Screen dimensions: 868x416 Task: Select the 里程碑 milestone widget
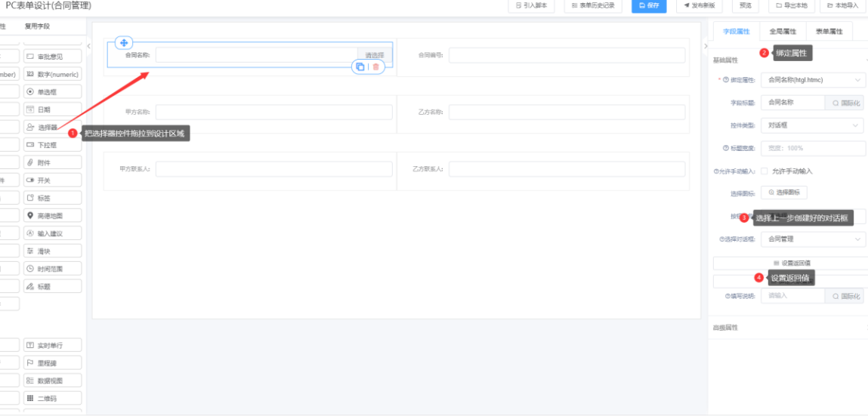pos(53,363)
